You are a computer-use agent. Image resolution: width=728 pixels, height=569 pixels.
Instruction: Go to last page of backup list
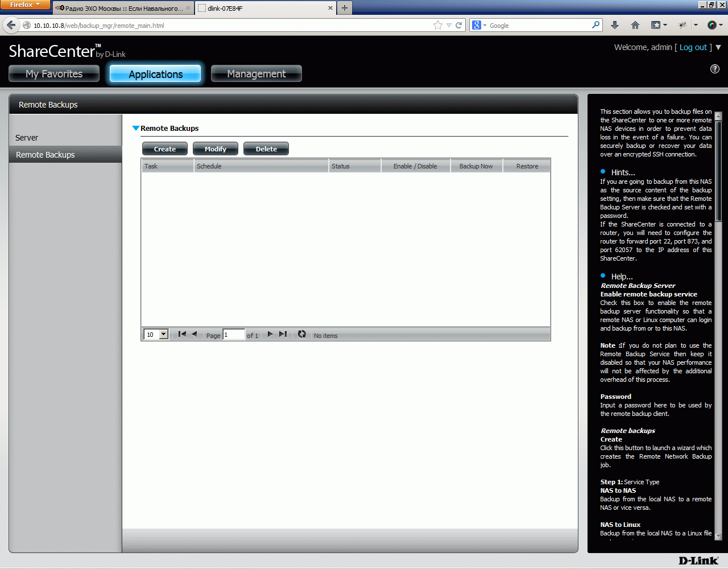tap(283, 335)
